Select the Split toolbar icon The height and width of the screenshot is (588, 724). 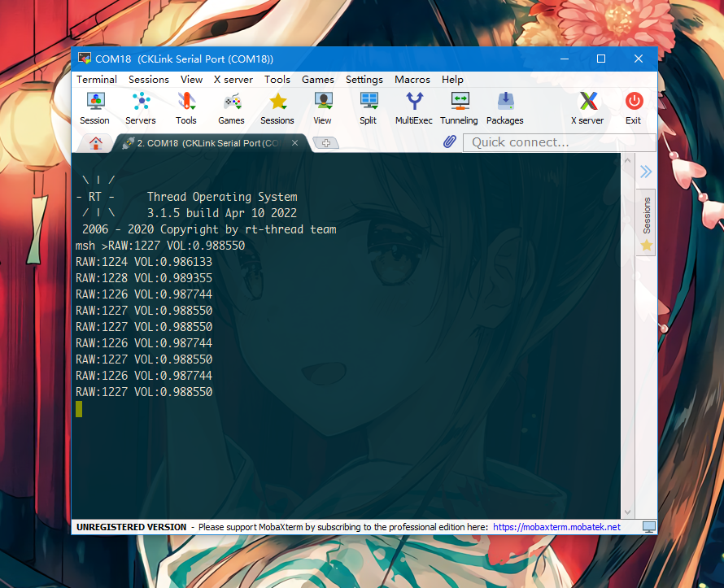point(368,109)
